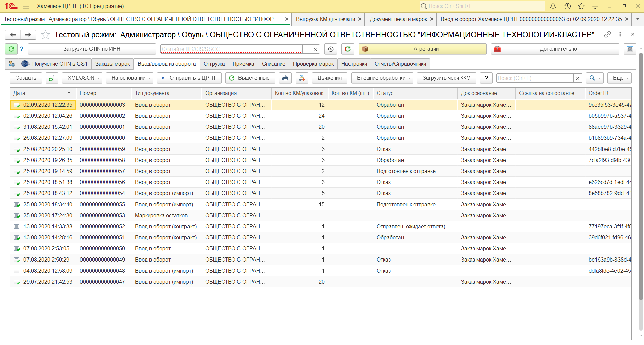Click the Считайте ШК/CIS/SSCC input field

[x=231, y=49]
